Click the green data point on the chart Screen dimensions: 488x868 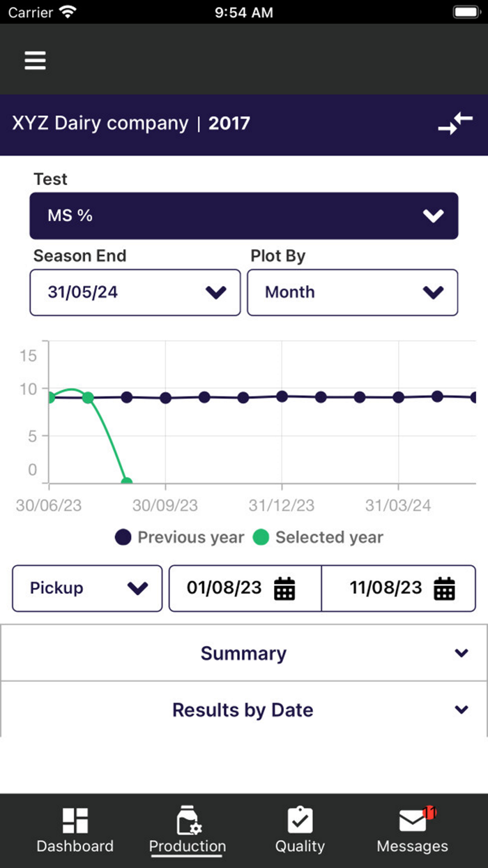pyautogui.click(x=87, y=398)
